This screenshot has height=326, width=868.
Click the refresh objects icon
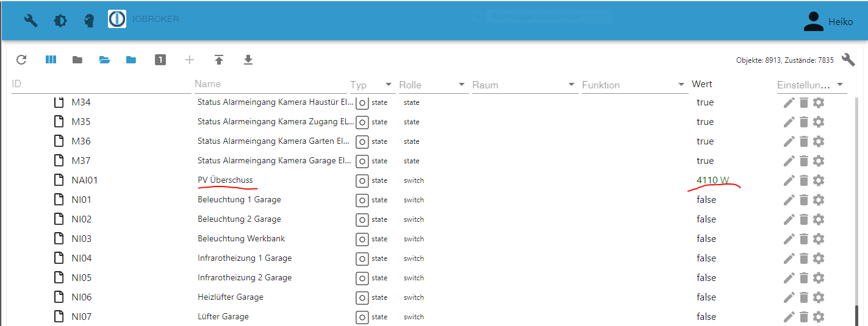[x=21, y=60]
